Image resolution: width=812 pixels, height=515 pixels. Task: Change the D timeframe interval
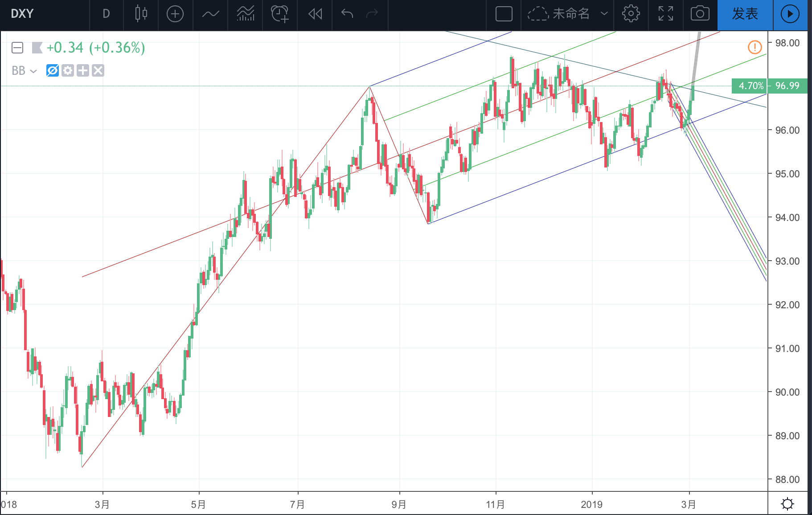106,14
